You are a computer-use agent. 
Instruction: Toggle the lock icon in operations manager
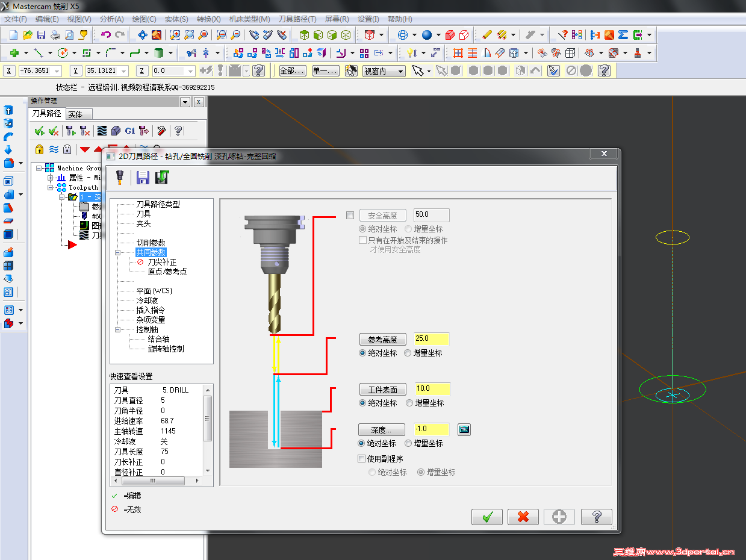point(40,149)
